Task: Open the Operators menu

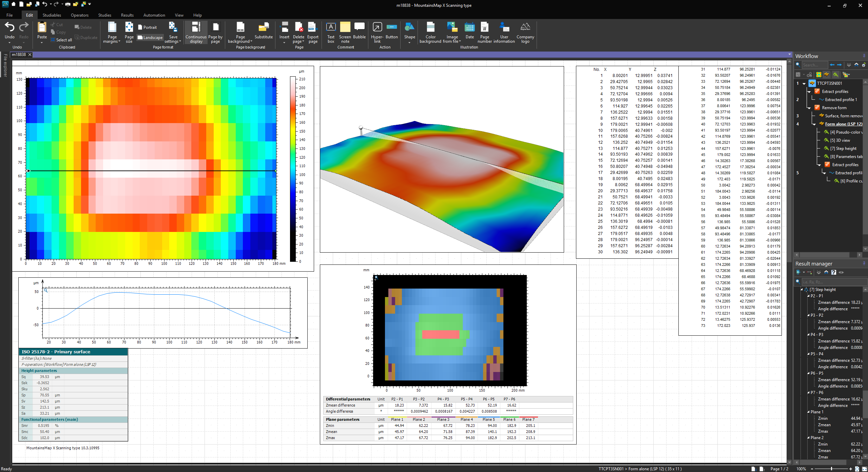Action: coord(79,15)
